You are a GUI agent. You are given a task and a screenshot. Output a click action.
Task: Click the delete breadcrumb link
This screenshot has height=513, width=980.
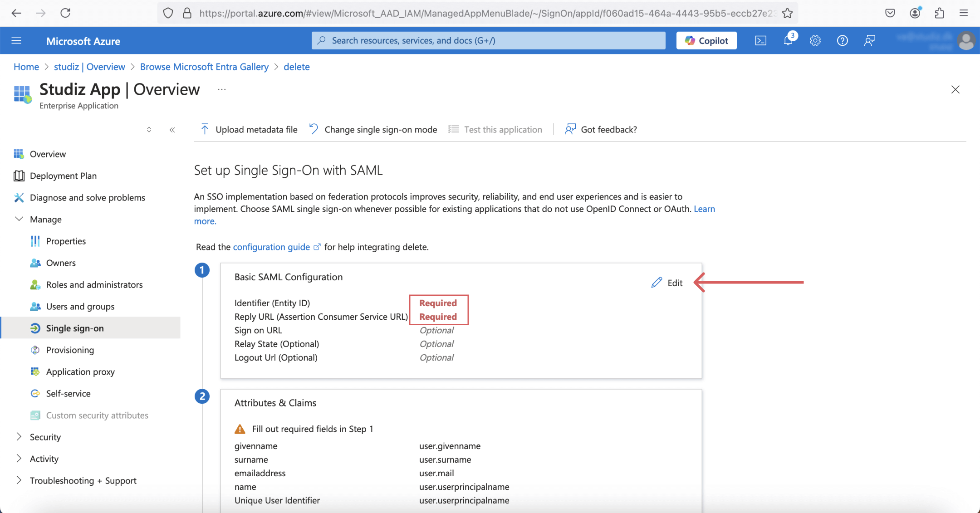point(297,67)
